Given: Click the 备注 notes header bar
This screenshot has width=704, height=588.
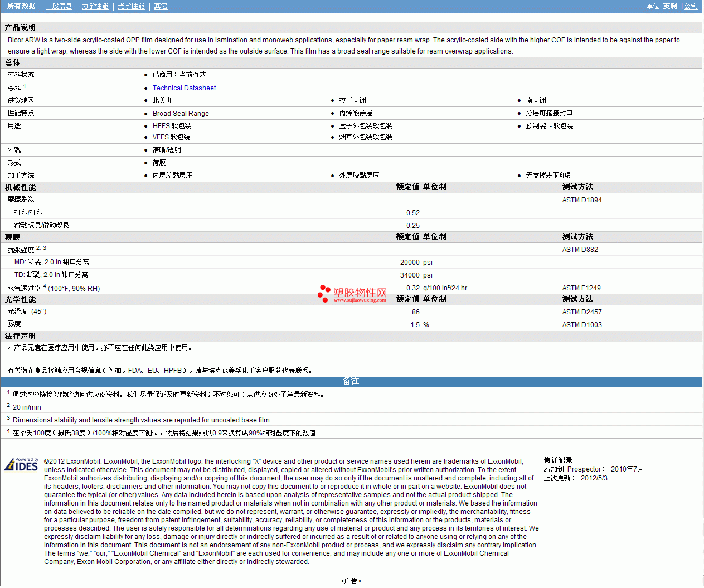Looking at the screenshot, I should (x=351, y=382).
